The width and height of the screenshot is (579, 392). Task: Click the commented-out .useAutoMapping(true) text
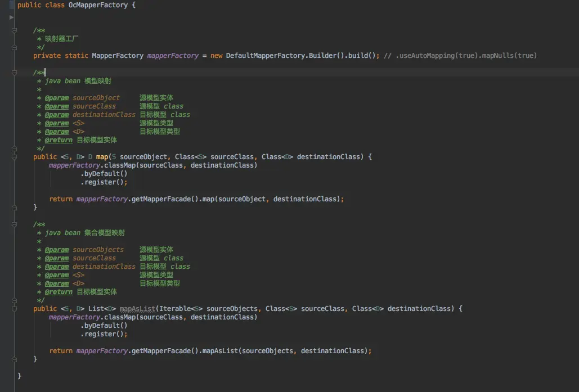437,56
